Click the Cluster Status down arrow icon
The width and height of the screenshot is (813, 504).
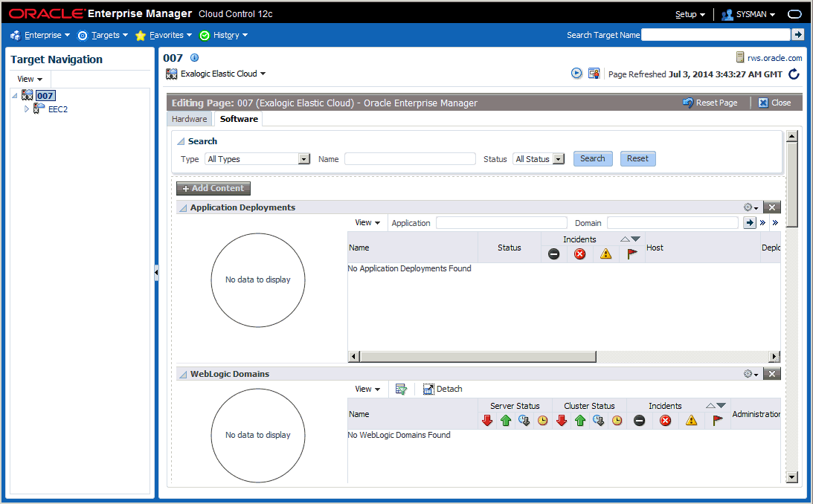point(562,421)
